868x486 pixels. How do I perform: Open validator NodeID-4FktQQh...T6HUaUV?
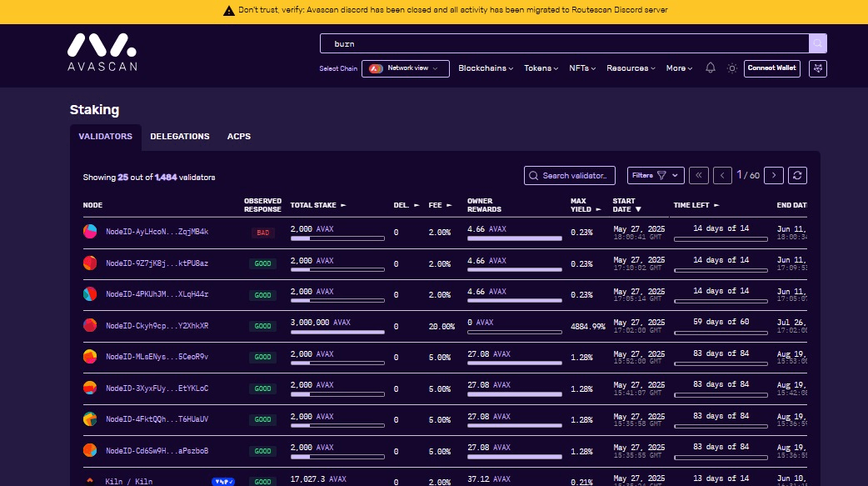coord(157,419)
